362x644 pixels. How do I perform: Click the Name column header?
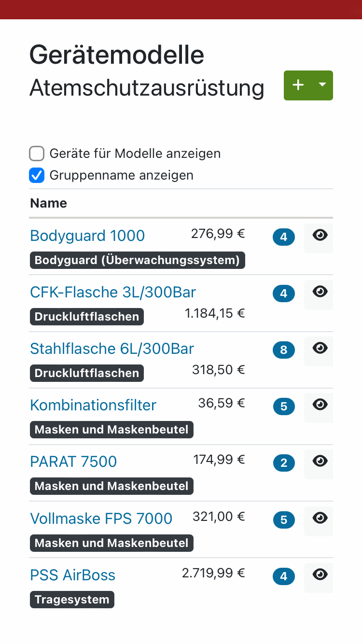[49, 203]
